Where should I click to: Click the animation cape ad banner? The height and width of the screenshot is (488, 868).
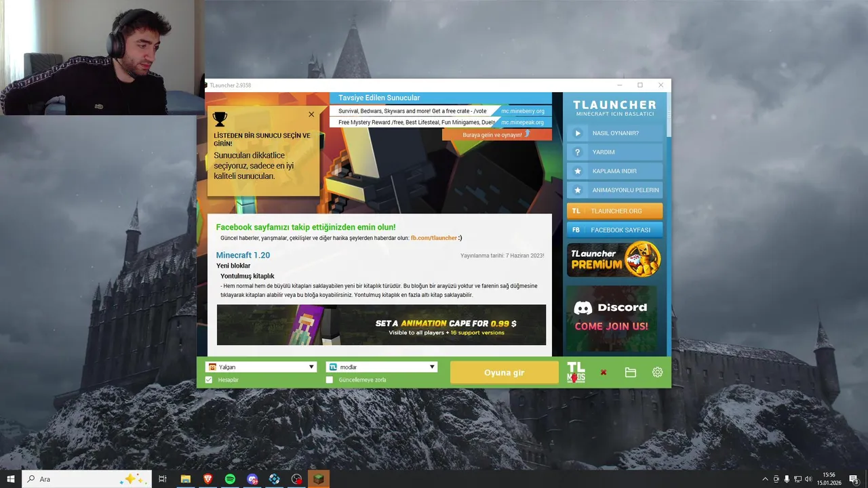click(381, 325)
